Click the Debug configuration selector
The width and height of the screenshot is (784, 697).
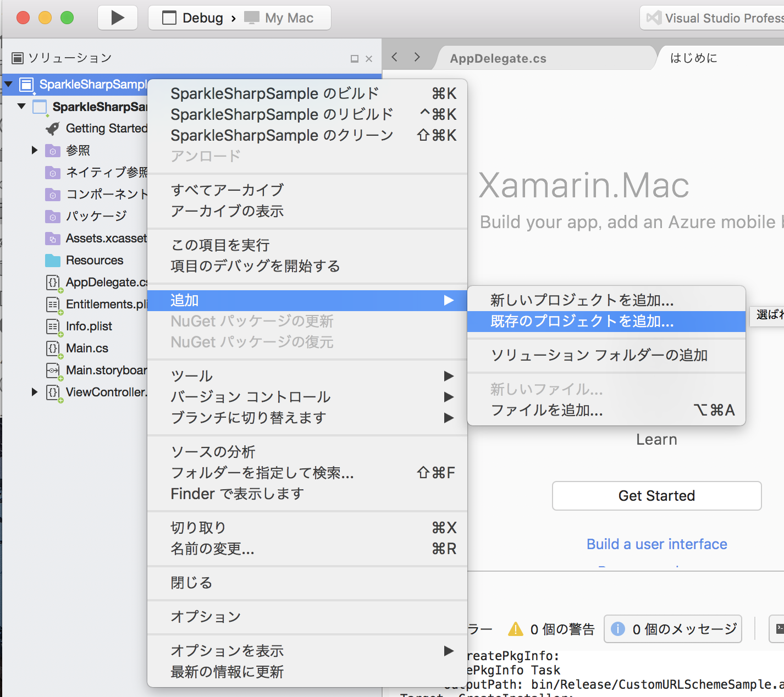[x=193, y=18]
